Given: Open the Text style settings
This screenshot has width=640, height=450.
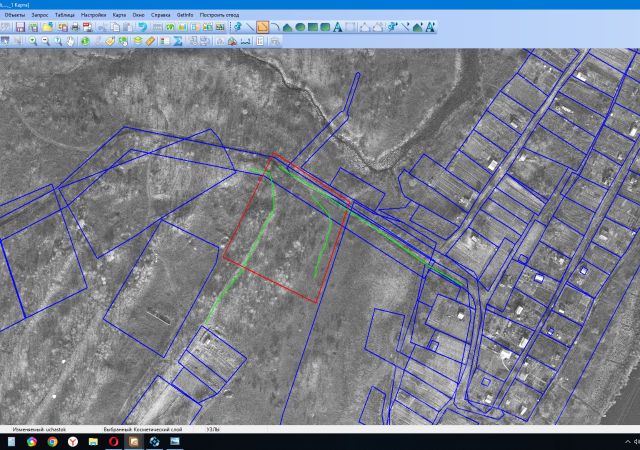Looking at the screenshot, I should (430, 27).
